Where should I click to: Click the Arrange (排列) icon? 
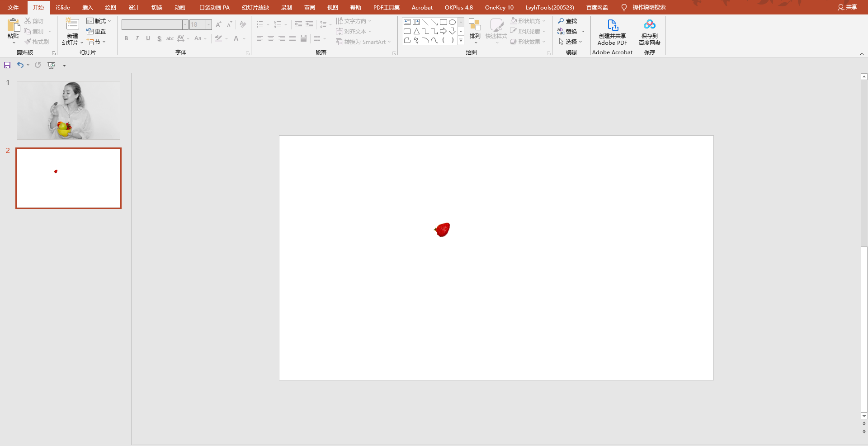point(475,24)
